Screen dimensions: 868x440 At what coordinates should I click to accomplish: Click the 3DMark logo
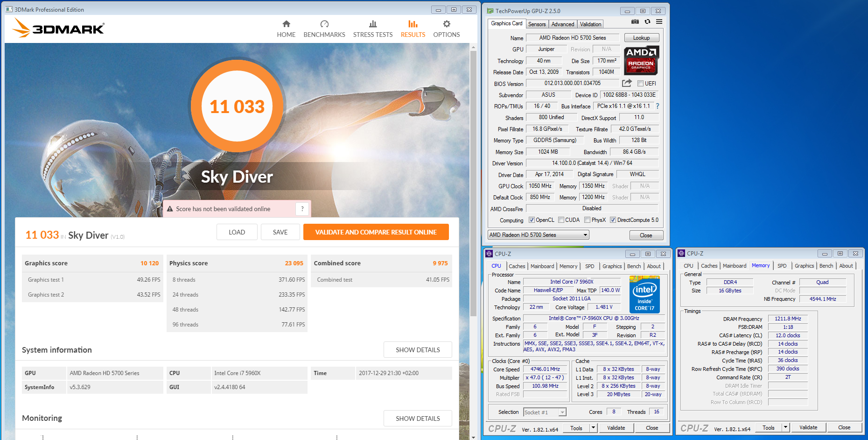[58, 28]
